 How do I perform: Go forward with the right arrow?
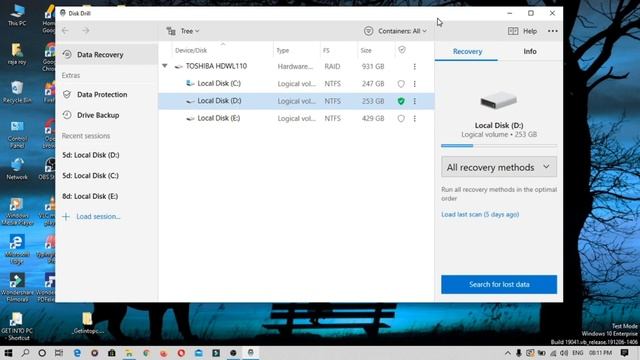[85, 31]
